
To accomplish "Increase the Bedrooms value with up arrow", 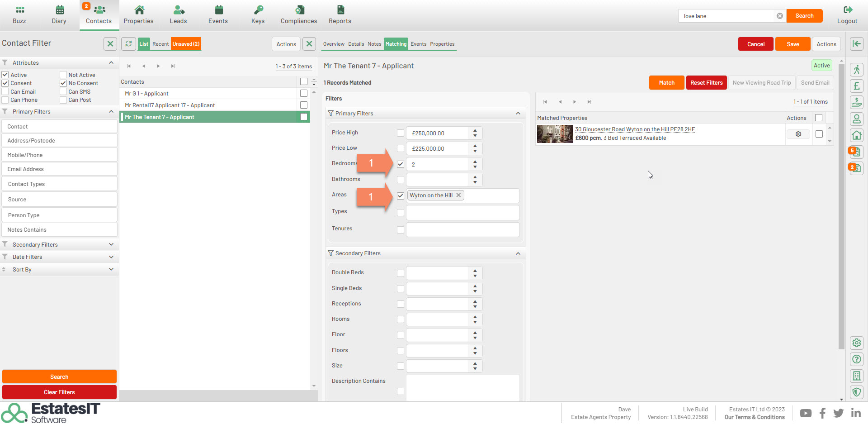I will point(475,162).
